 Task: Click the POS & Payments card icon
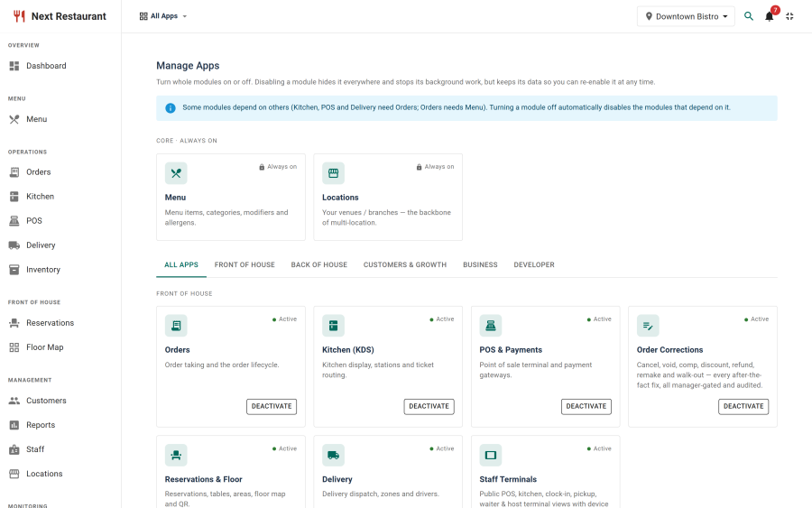491,325
